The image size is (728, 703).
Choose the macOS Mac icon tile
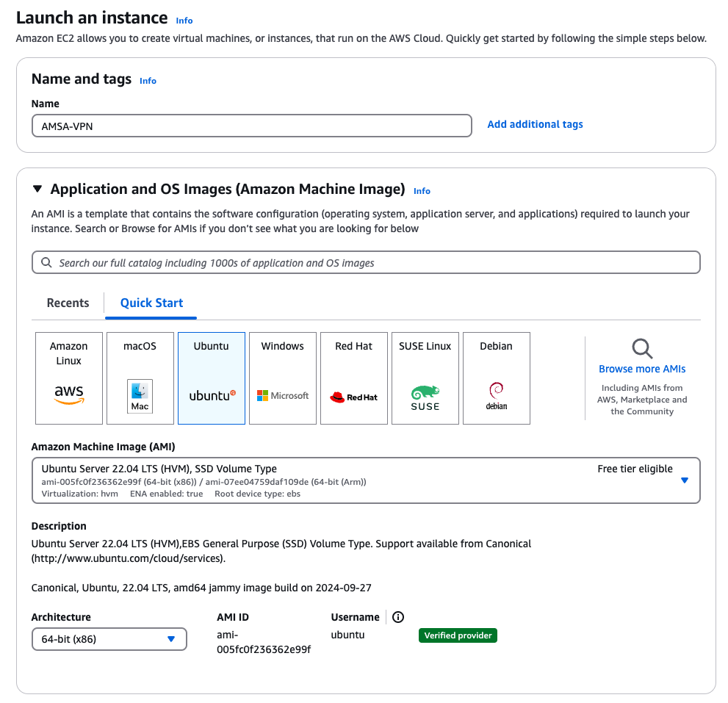point(140,378)
